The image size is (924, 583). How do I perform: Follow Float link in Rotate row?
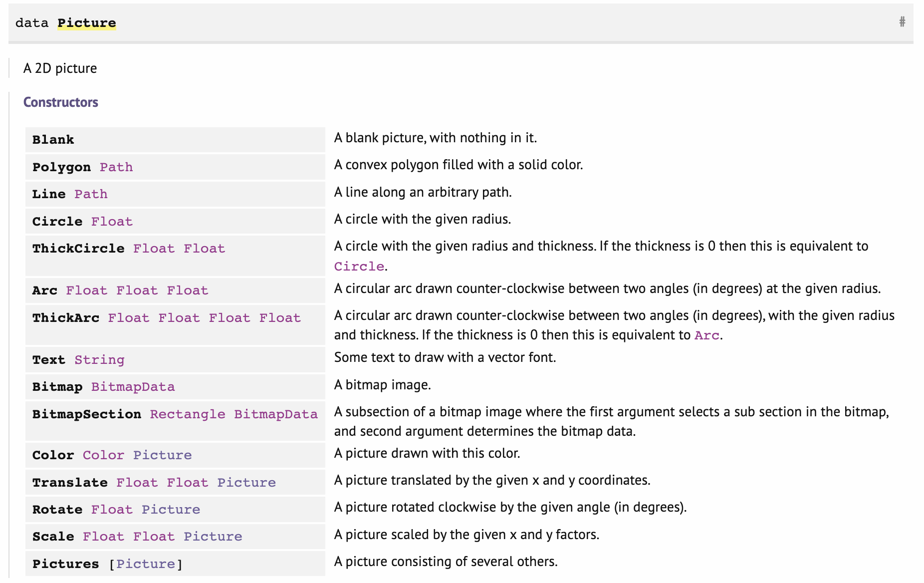click(112, 510)
